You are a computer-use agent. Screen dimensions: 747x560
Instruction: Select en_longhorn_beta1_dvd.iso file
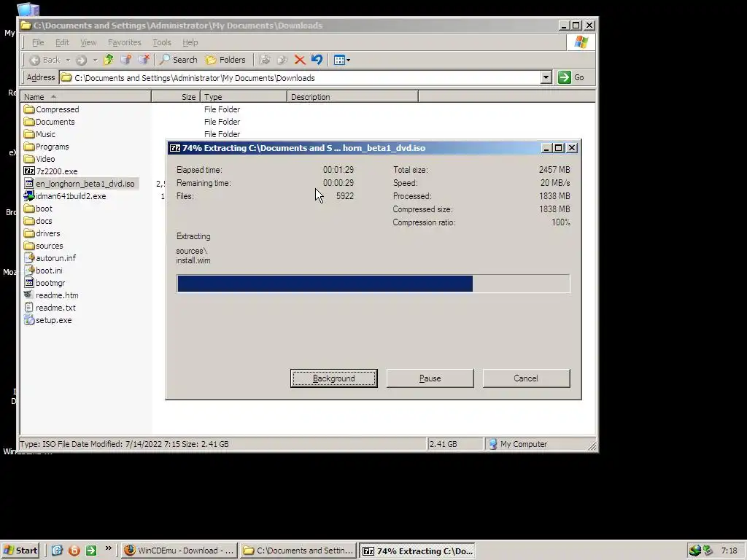pyautogui.click(x=80, y=184)
